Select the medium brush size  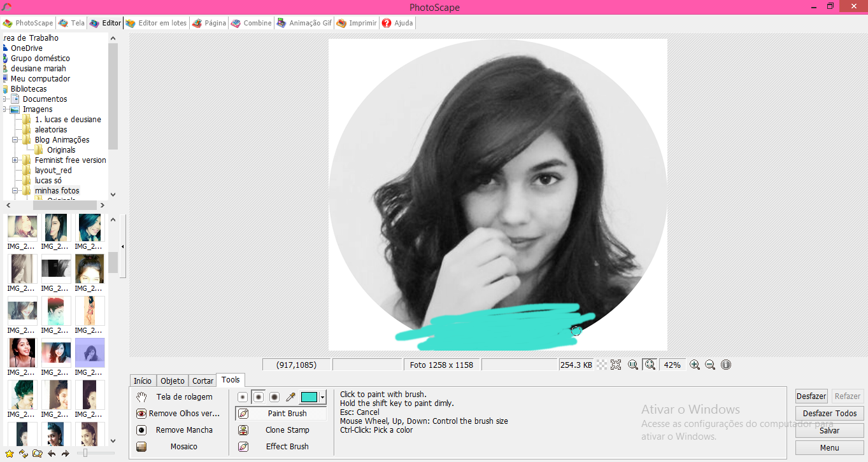point(259,397)
